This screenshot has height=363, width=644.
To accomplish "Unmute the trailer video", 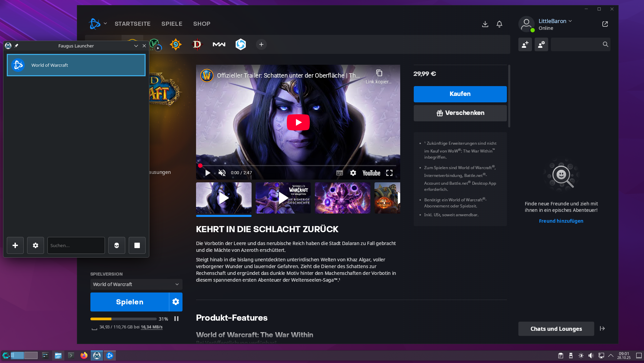I will 222,173.
